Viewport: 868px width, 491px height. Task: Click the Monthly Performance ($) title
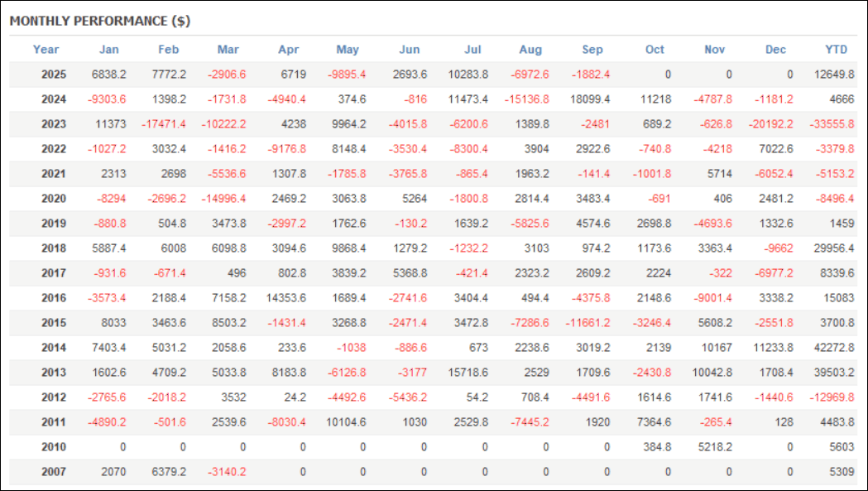coord(100,21)
